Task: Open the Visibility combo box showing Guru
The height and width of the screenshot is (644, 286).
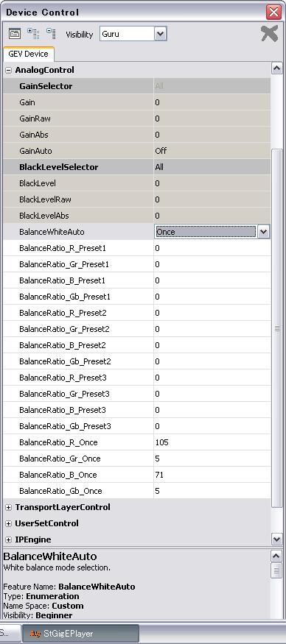Action: point(133,34)
